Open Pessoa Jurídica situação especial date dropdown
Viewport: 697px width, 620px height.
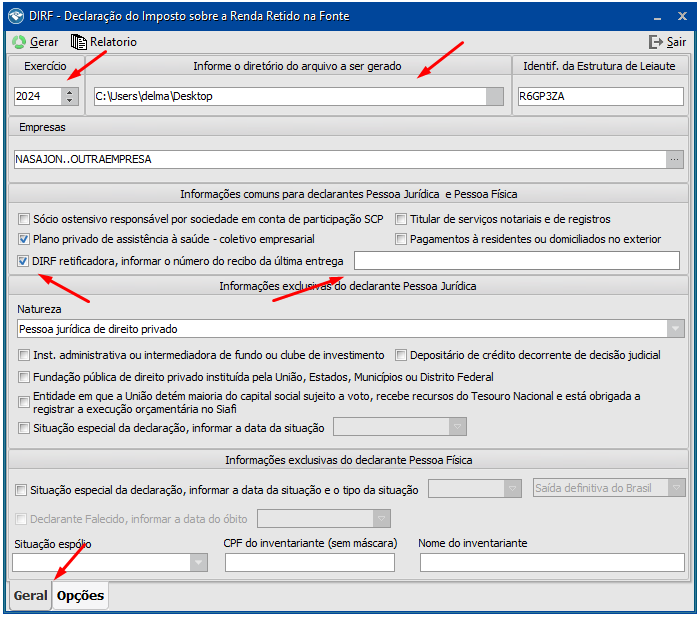click(x=458, y=427)
